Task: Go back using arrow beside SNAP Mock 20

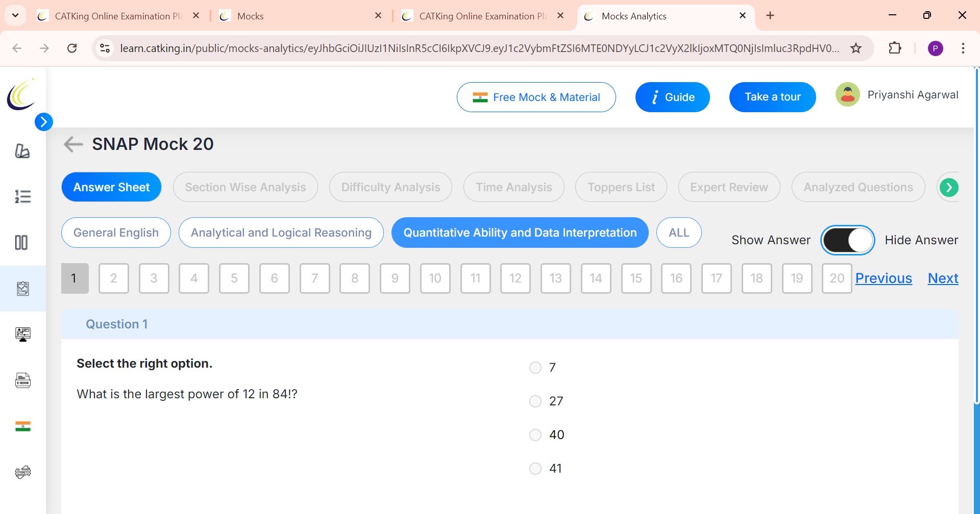Action: click(73, 144)
